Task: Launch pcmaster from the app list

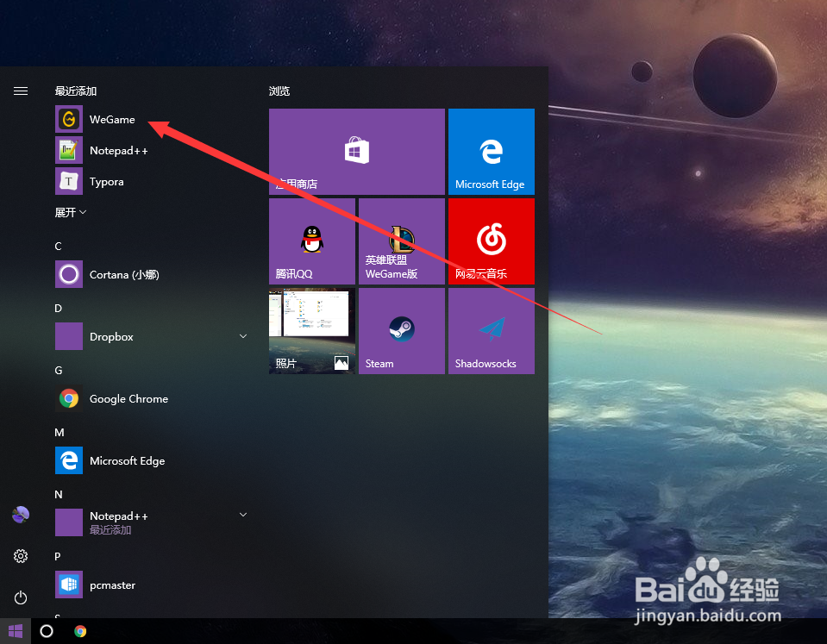Action: coord(150,585)
